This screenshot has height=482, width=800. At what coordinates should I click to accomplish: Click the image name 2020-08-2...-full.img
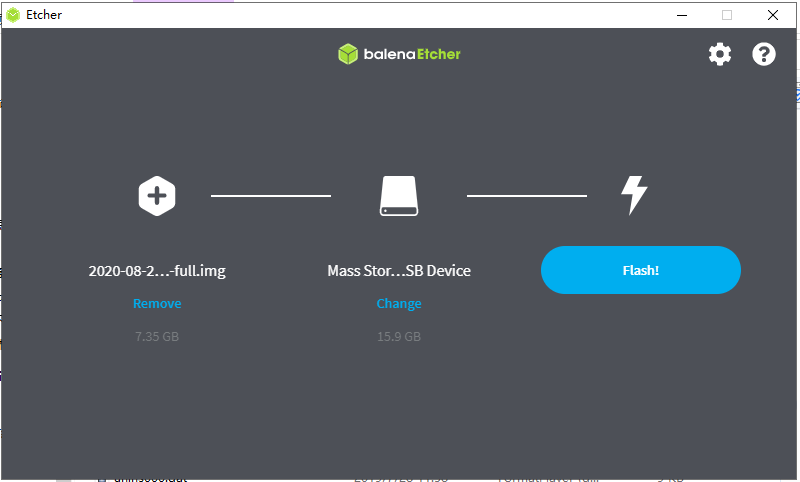click(x=157, y=271)
